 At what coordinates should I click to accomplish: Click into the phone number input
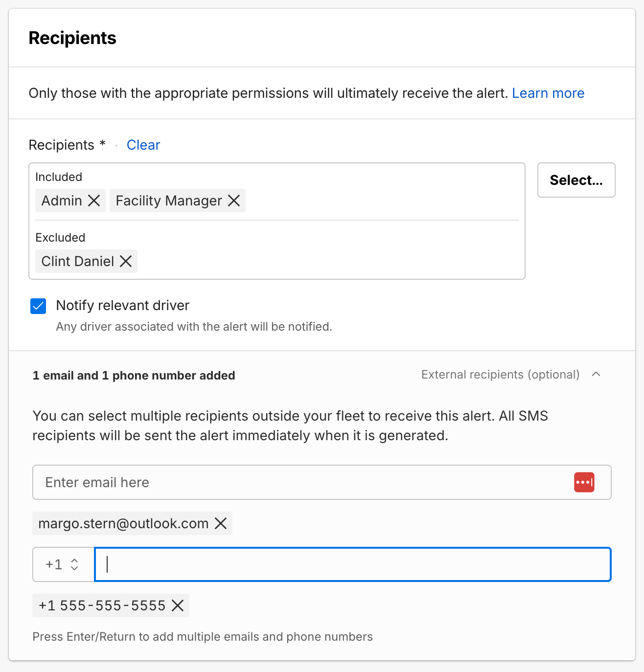pos(352,564)
